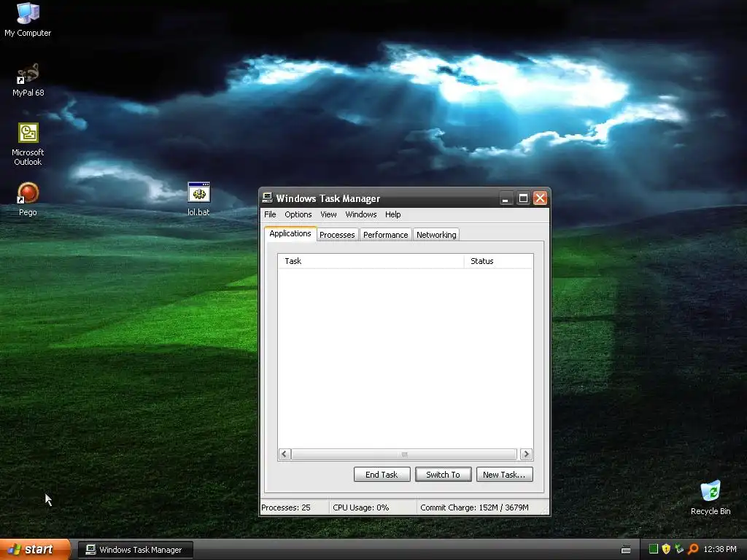Minimize the Task Manager window
Screen dimensions: 747x560
(x=506, y=198)
